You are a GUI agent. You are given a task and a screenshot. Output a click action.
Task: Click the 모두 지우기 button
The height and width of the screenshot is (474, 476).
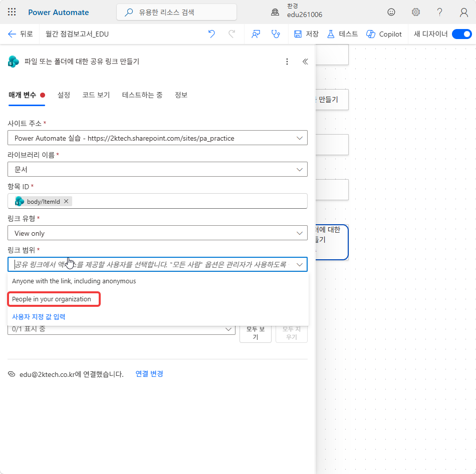(x=292, y=333)
